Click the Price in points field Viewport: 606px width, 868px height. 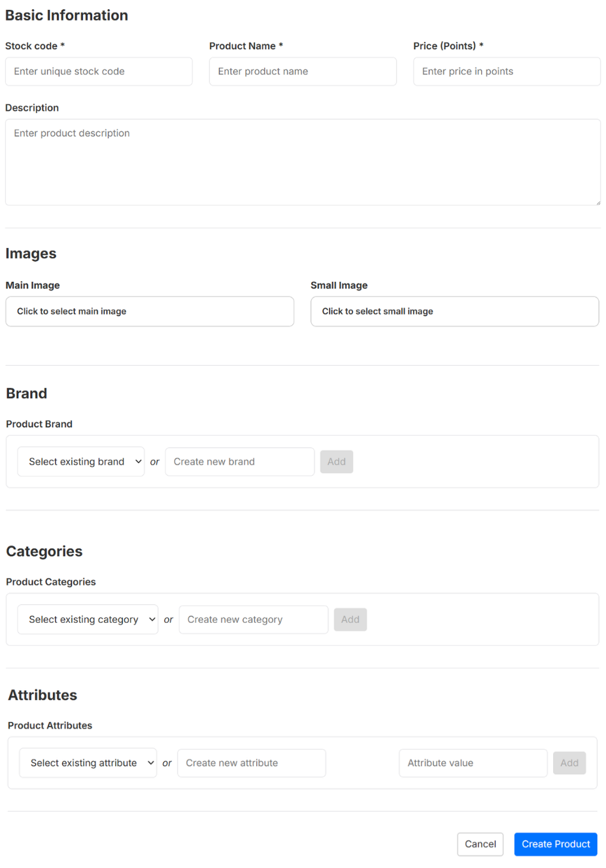(x=507, y=71)
